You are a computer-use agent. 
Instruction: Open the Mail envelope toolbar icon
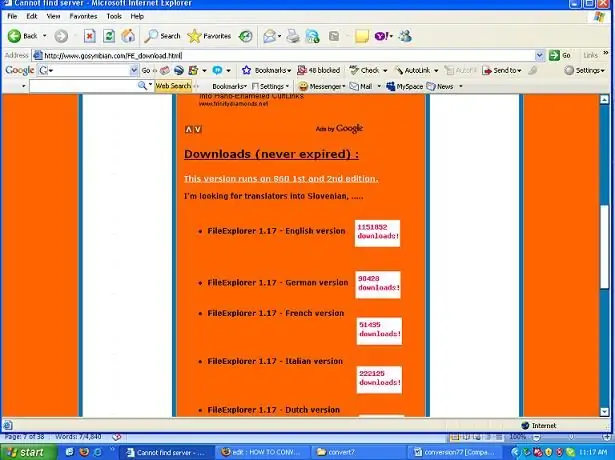coord(269,36)
